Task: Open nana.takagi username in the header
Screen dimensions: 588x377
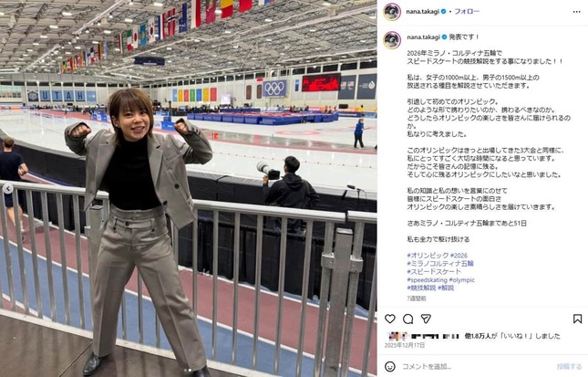Action: (x=423, y=12)
